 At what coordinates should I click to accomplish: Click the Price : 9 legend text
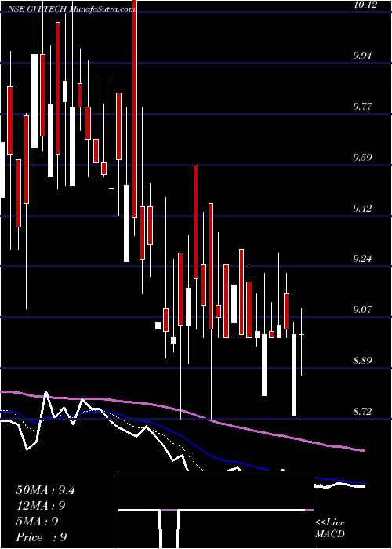click(x=41, y=537)
